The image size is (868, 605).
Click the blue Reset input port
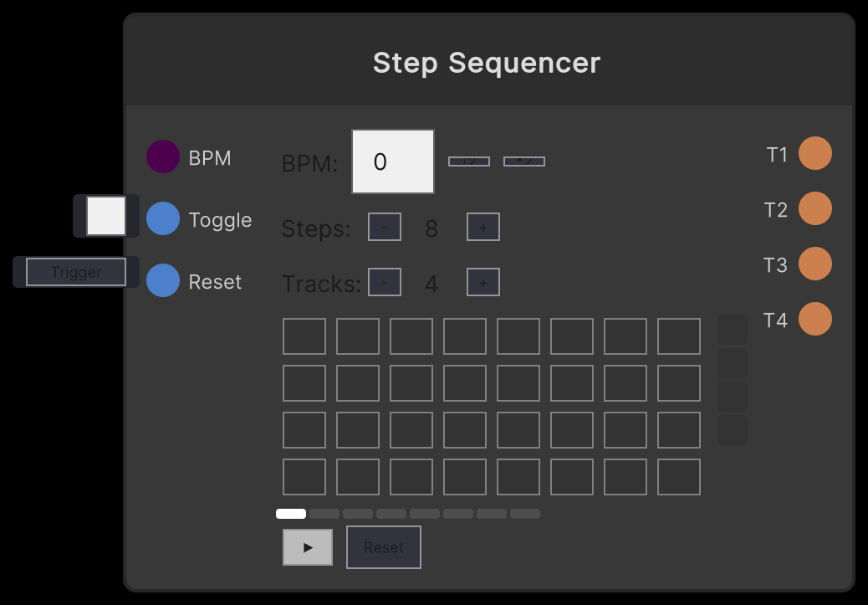[x=162, y=281]
